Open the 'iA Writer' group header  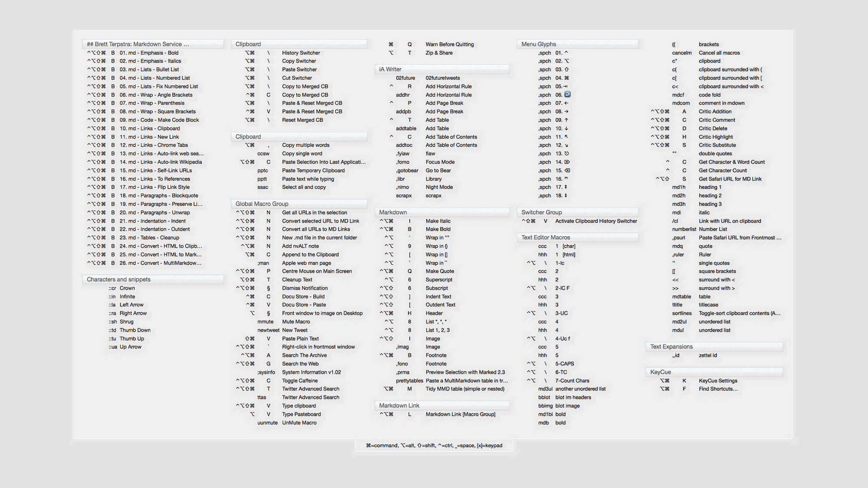pos(442,69)
